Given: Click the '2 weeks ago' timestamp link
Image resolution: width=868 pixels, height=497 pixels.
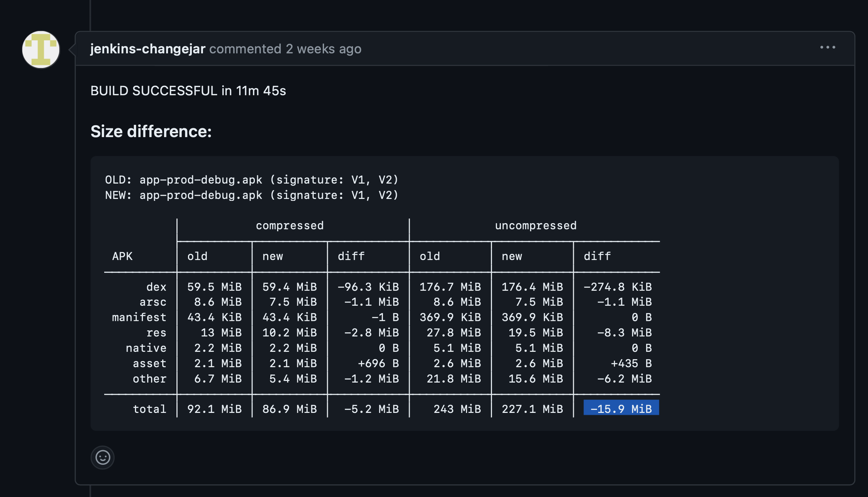Looking at the screenshot, I should (x=323, y=49).
